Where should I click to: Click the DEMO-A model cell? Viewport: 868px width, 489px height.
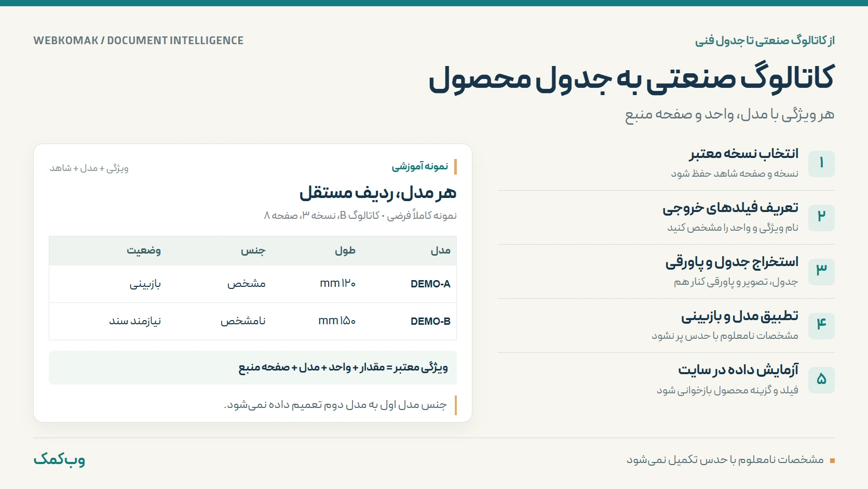(x=430, y=284)
